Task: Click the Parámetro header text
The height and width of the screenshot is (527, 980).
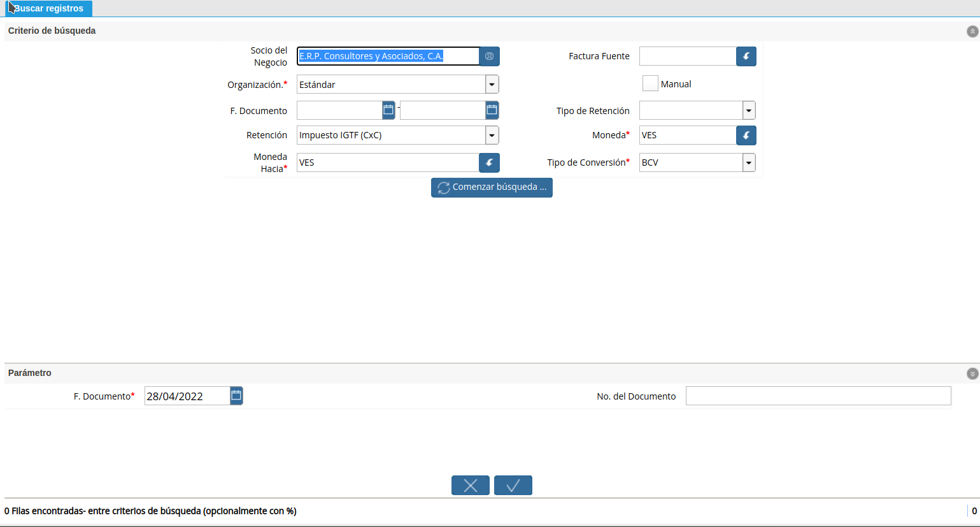Action: (30, 373)
